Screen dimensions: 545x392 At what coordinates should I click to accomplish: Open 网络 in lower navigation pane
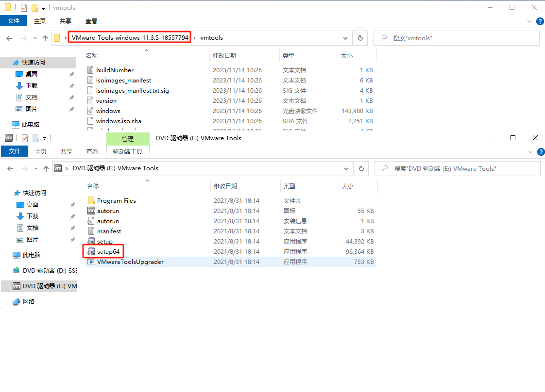(x=24, y=301)
